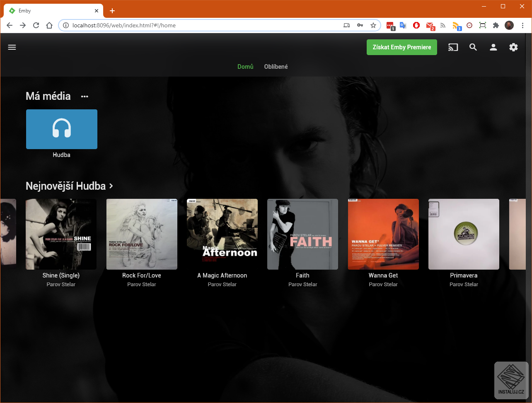532x403 pixels.
Task: Click the Hudba label under the card
Action: [62, 155]
